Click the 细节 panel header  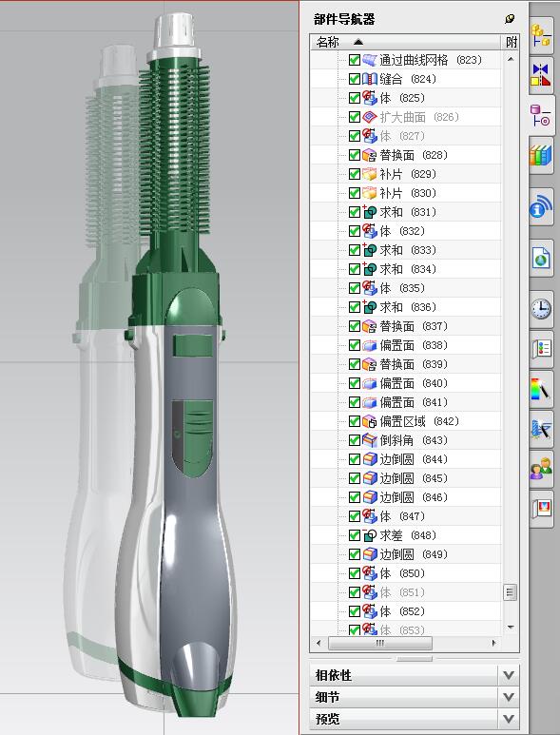point(415,697)
